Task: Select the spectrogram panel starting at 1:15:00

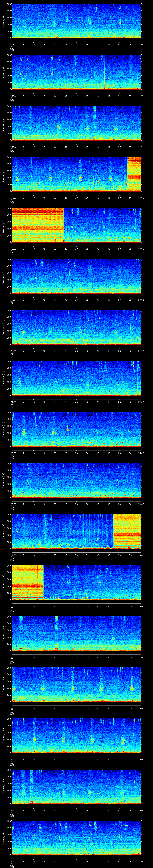Action: [77, 72]
